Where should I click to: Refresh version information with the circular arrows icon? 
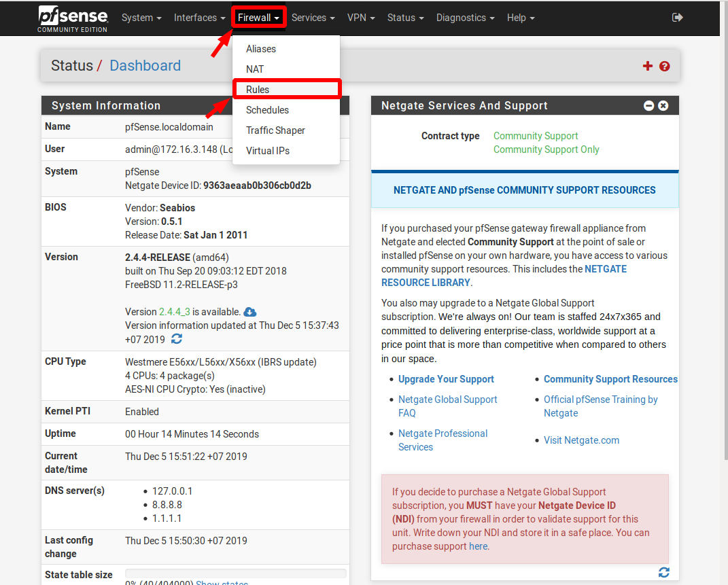coord(177,339)
